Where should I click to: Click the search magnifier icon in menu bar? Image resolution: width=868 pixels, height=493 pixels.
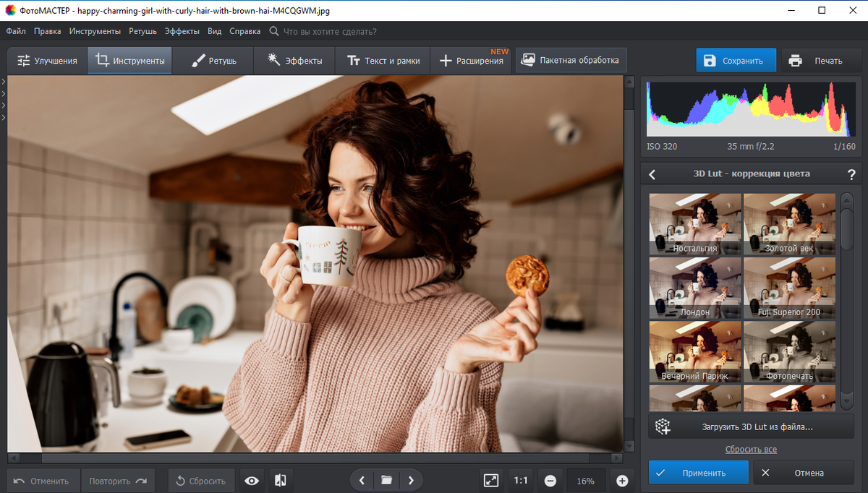[x=274, y=31]
